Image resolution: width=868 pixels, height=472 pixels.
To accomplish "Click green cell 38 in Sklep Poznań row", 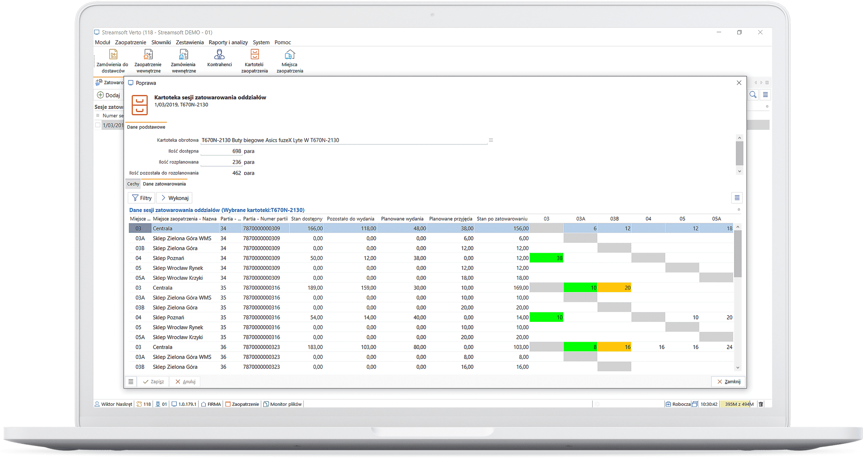I will 546,258.
